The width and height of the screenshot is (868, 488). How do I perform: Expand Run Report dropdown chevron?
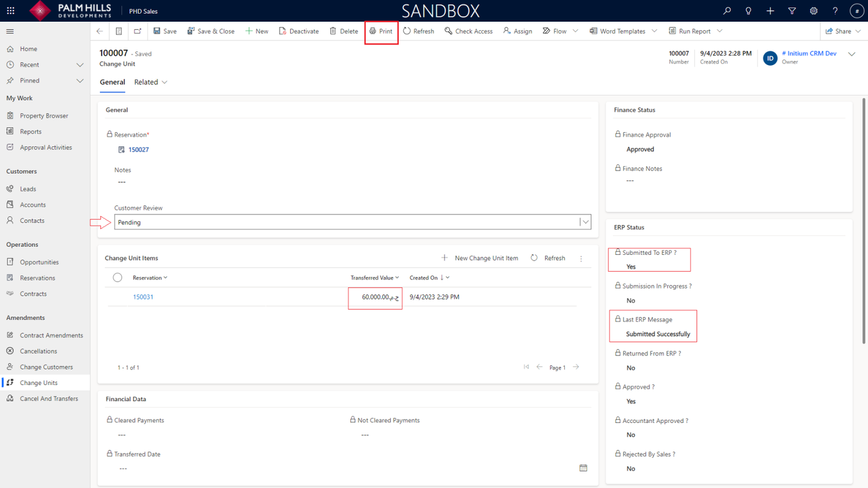(x=720, y=31)
